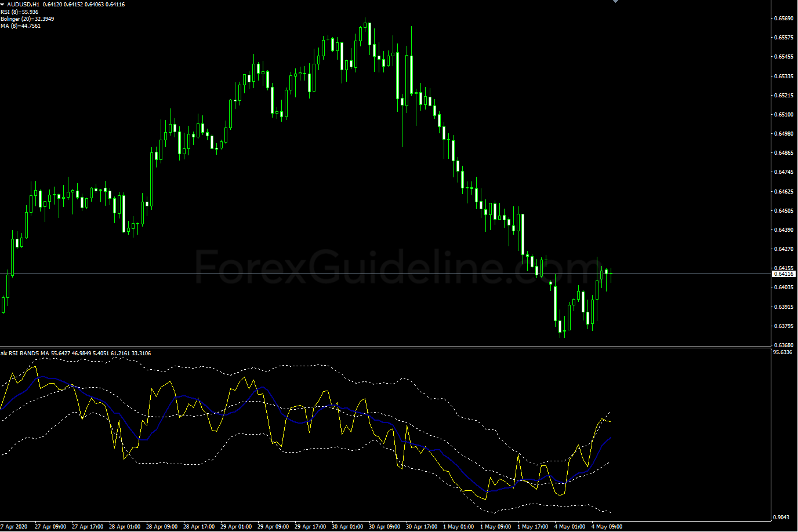Click the 0.64980 price scale label

pos(784,134)
